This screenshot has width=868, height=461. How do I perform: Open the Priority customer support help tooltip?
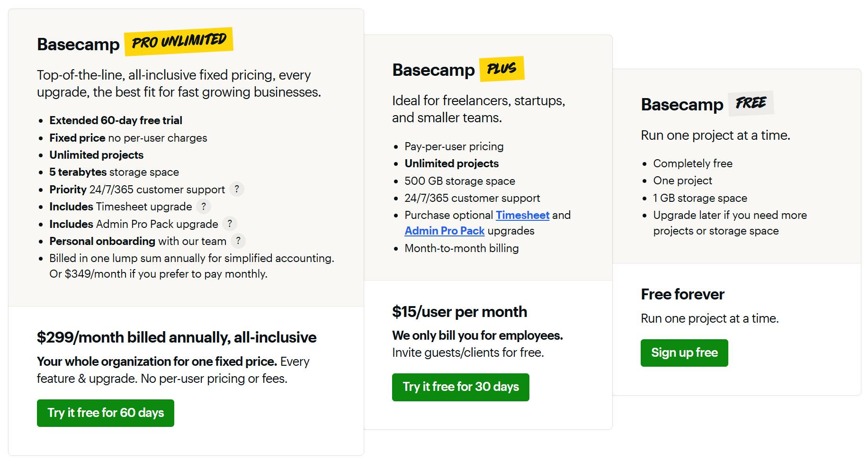[x=237, y=189]
